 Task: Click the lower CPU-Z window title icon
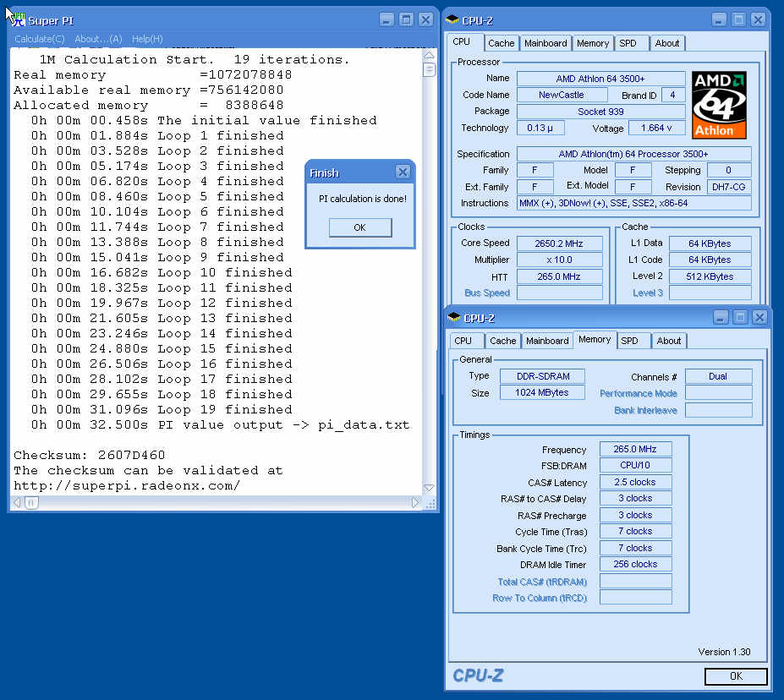pos(454,318)
